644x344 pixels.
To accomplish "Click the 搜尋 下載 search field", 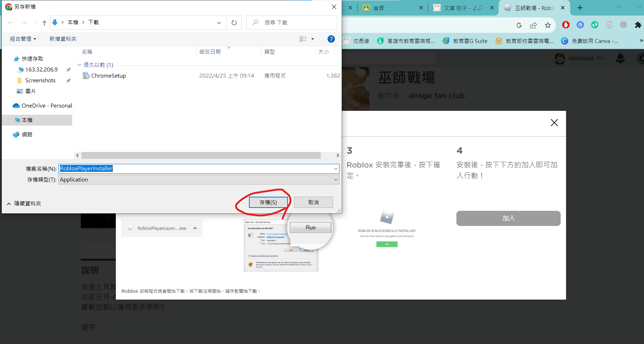I will click(x=292, y=23).
